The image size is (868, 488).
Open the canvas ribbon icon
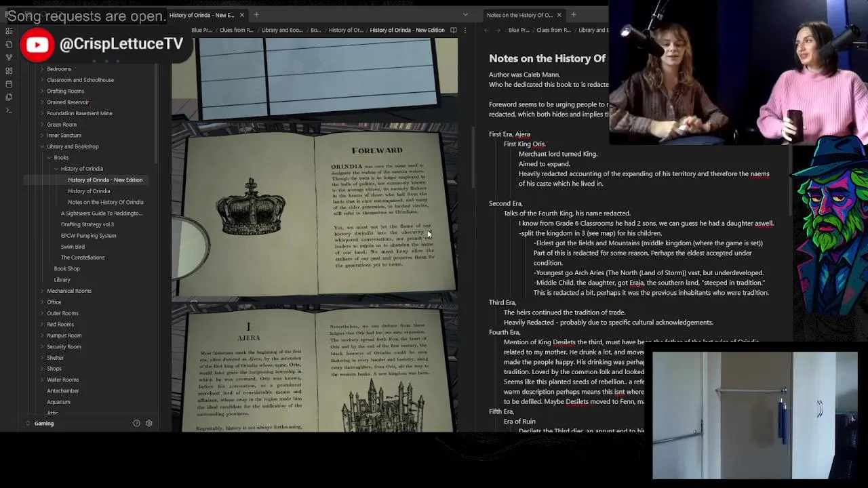(9, 70)
